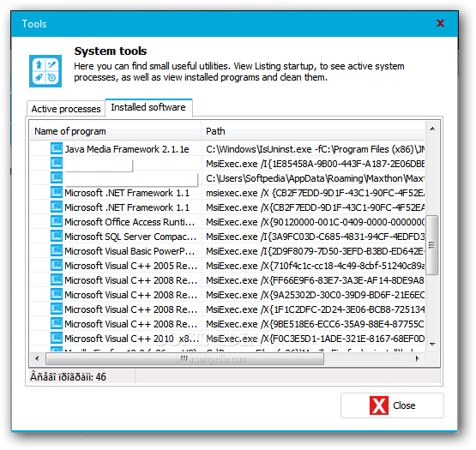The width and height of the screenshot is (476, 450).
Task: Click the vertical scrollbar up arrow
Action: tap(432, 129)
